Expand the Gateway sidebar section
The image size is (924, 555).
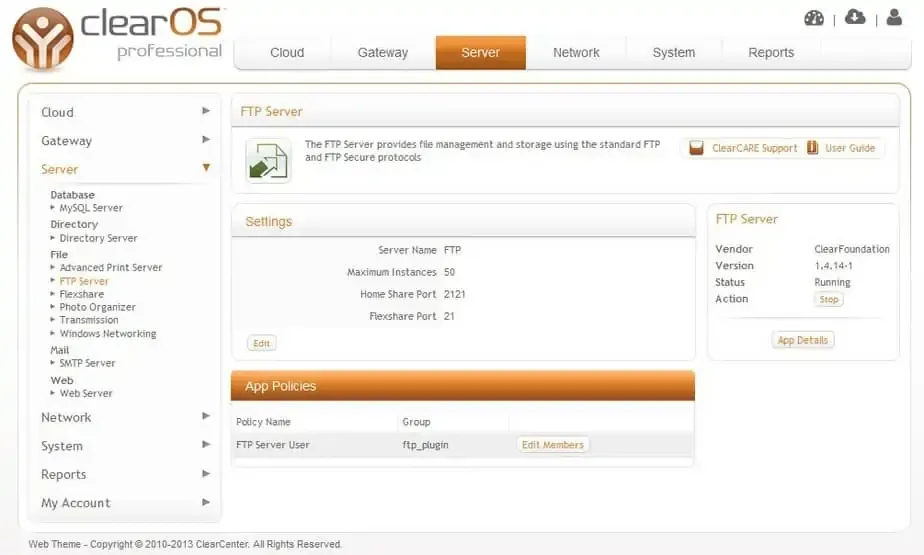coord(206,140)
